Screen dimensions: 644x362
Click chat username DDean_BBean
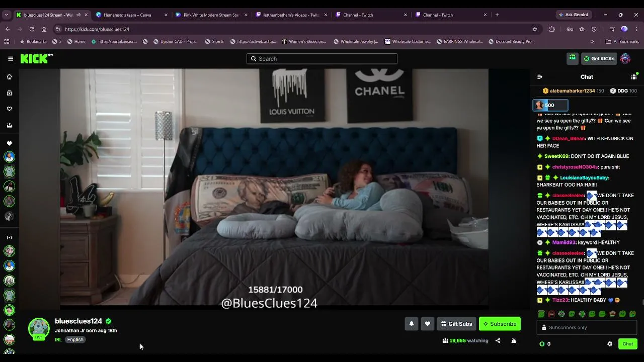(569, 139)
